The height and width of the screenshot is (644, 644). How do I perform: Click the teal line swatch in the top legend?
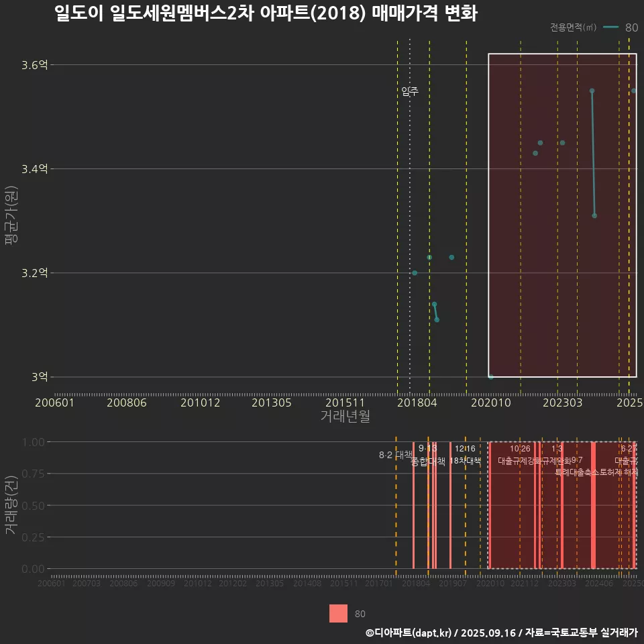[610, 27]
